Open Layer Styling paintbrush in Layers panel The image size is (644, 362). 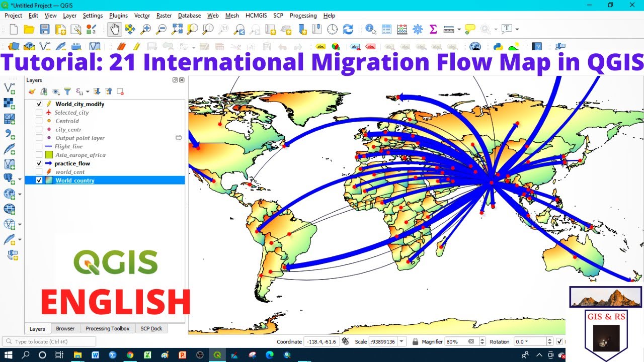coord(32,92)
